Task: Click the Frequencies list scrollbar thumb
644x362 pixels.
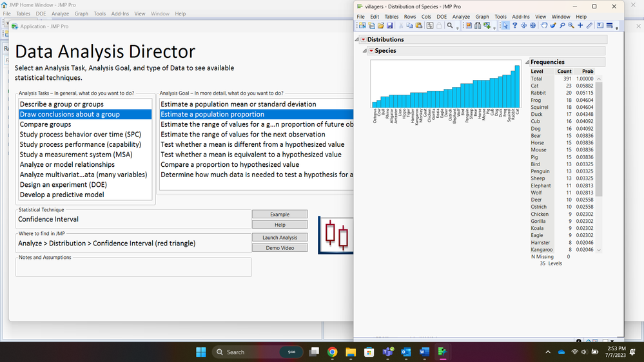Action: [599, 139]
